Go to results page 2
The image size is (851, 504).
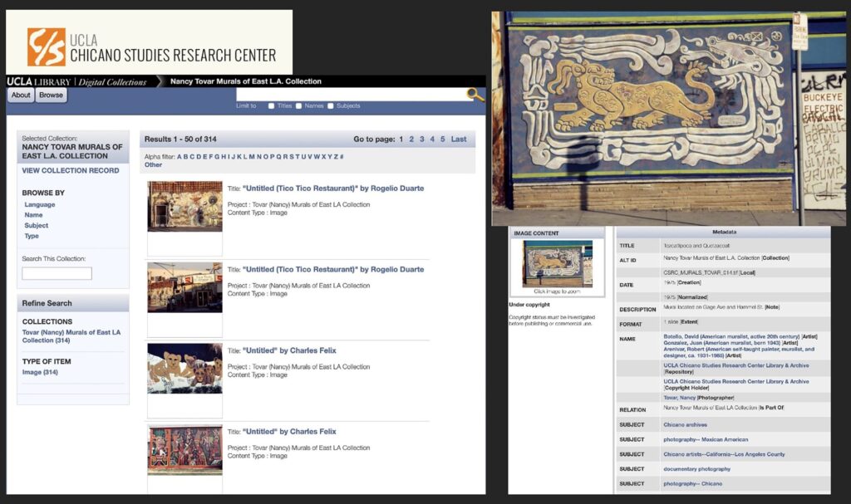point(411,139)
